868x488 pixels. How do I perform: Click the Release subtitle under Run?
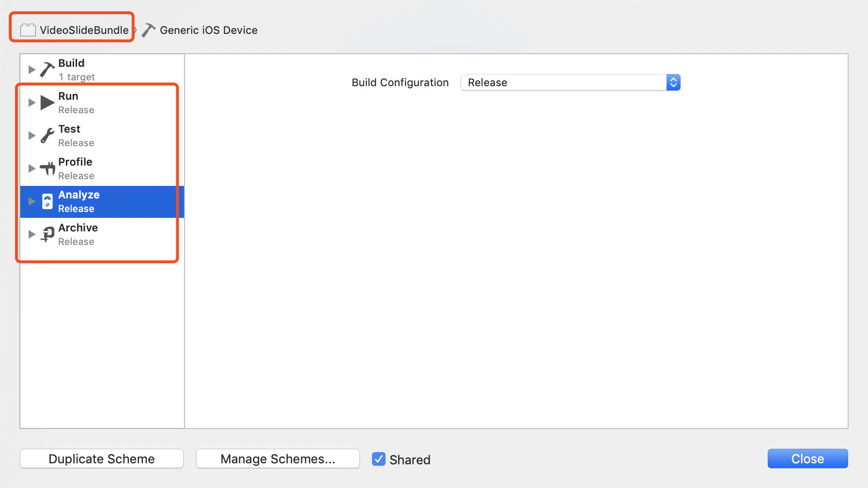click(76, 110)
